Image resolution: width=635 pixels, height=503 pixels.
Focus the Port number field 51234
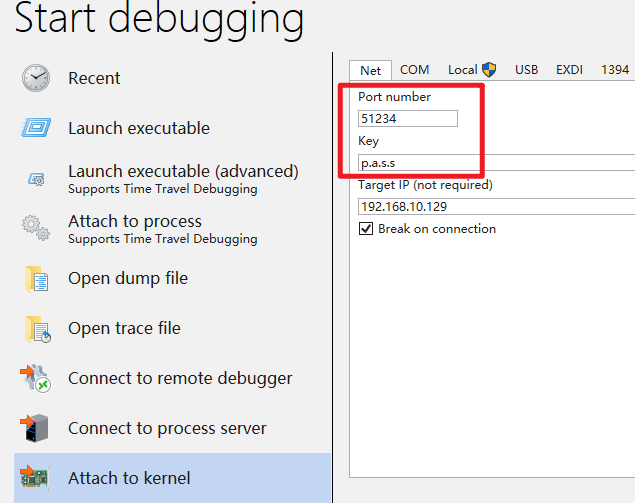(x=408, y=119)
